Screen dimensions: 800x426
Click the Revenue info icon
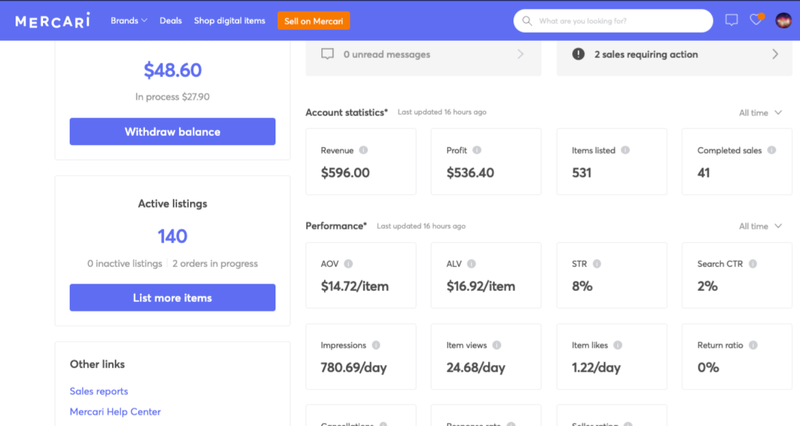click(x=363, y=150)
